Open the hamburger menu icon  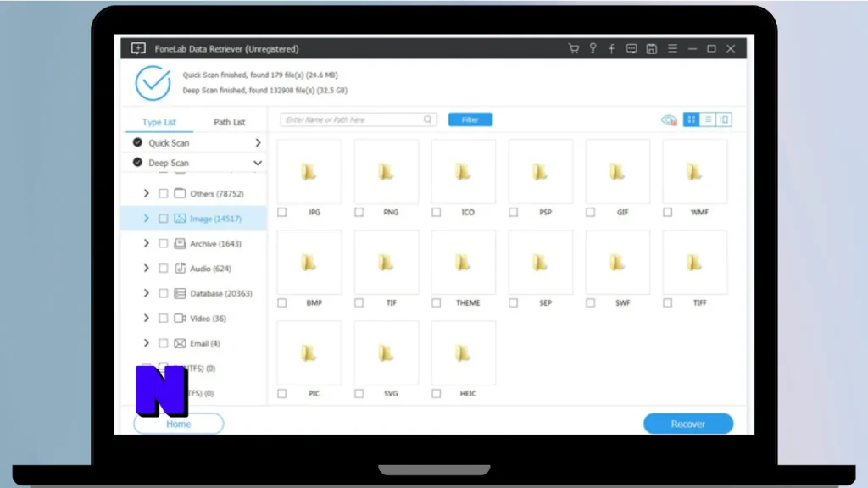pyautogui.click(x=672, y=48)
